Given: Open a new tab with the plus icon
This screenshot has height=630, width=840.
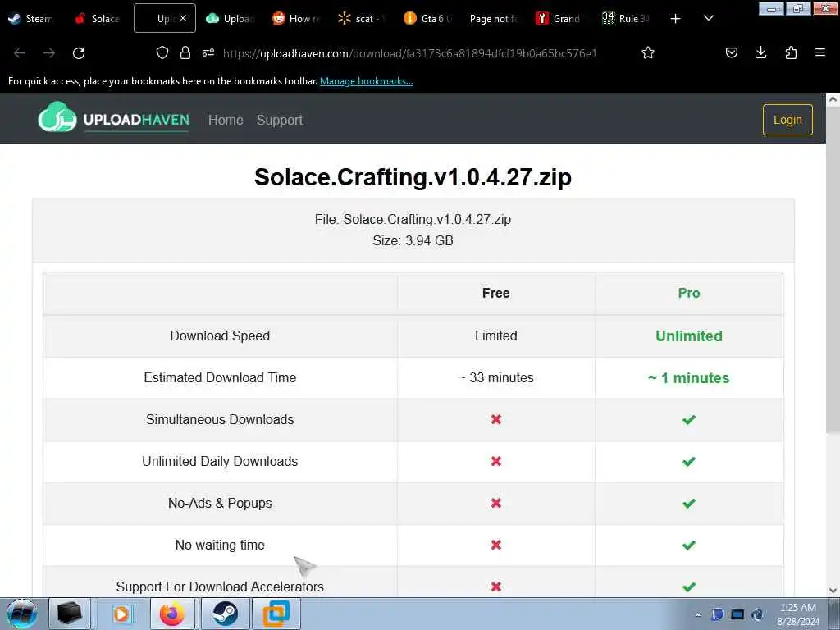Looking at the screenshot, I should 676,19.
